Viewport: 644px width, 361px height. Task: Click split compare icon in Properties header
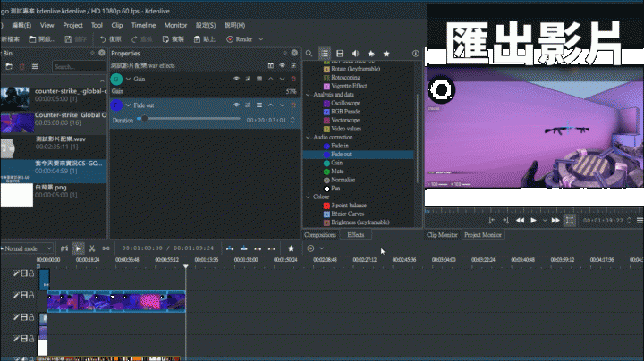coord(271,65)
